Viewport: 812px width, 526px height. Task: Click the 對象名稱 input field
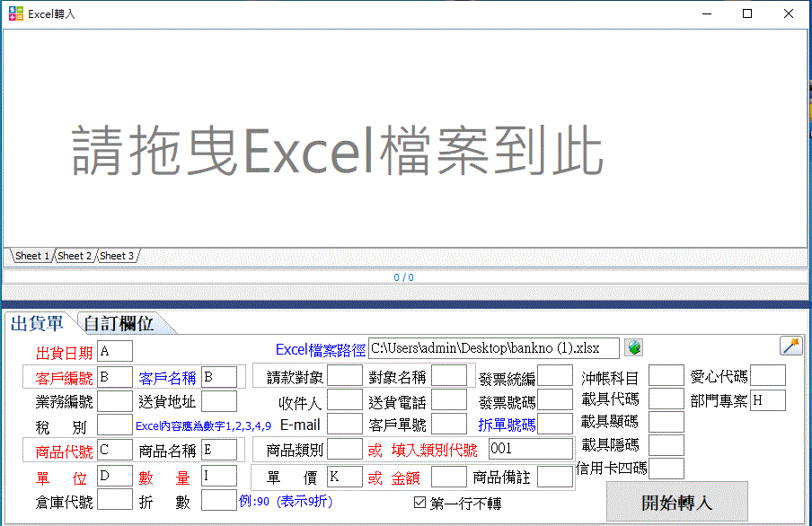pos(449,376)
